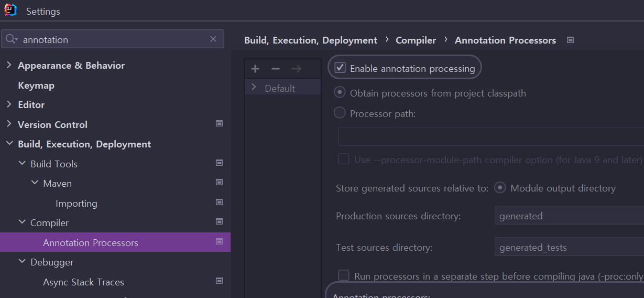Select the Processor path radio button
This screenshot has width=644, height=298.
(340, 113)
